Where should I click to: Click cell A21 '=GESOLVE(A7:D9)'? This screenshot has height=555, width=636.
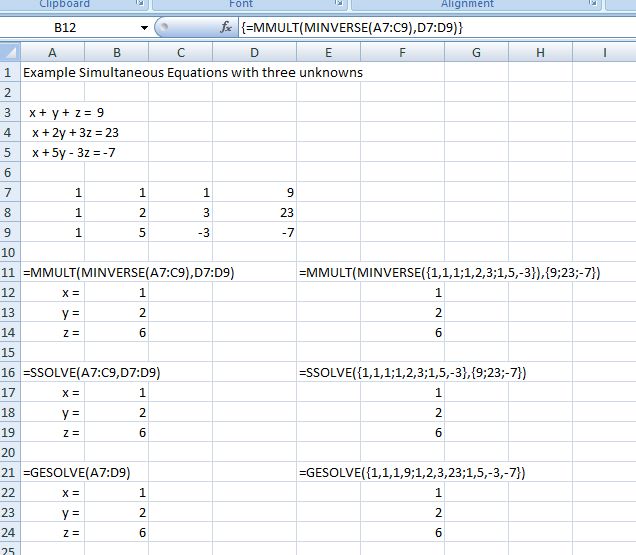77,473
